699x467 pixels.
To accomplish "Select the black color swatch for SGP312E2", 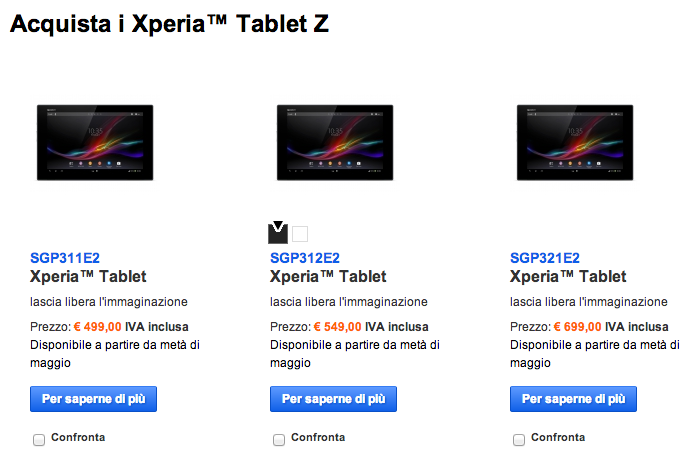I will click(278, 233).
